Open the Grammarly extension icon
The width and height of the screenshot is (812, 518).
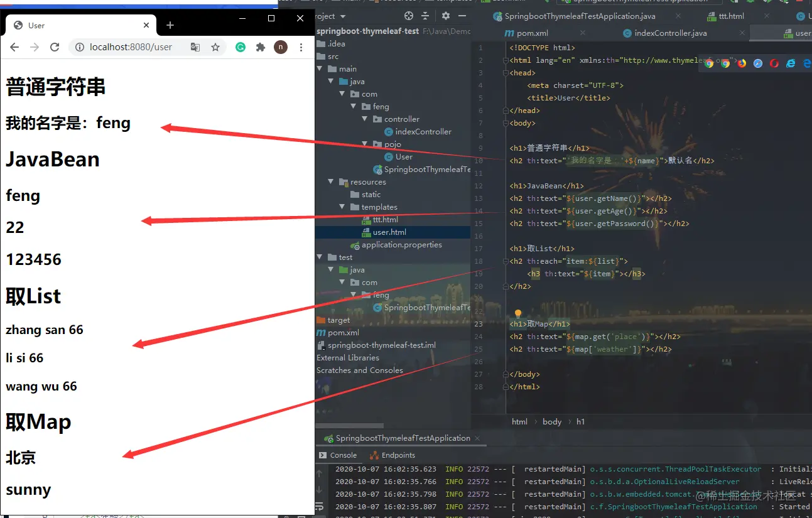click(x=241, y=47)
